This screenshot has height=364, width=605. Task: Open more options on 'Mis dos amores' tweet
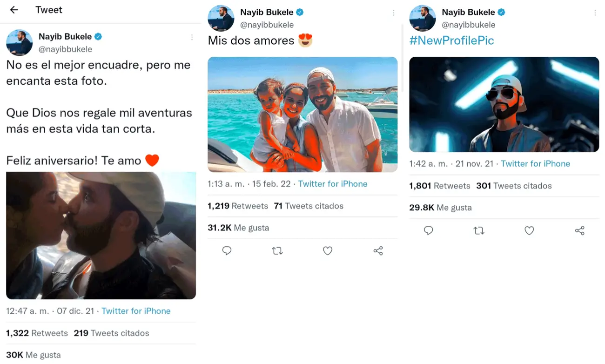click(x=393, y=13)
